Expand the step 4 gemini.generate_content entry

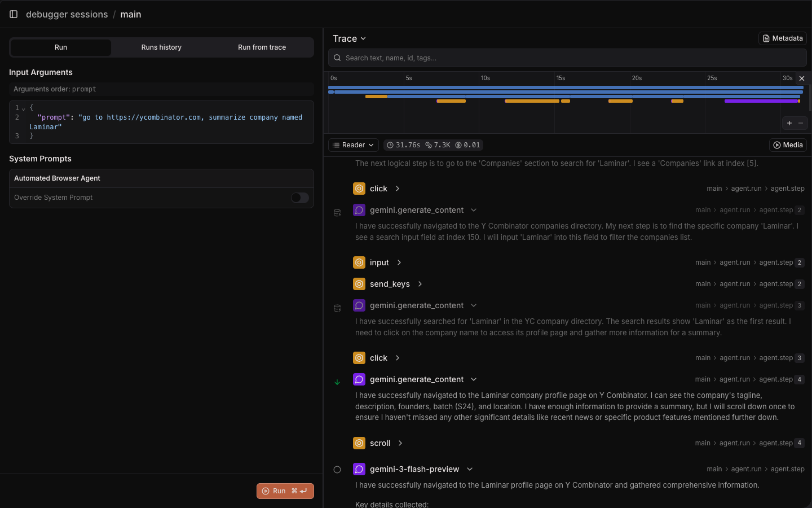pyautogui.click(x=474, y=379)
